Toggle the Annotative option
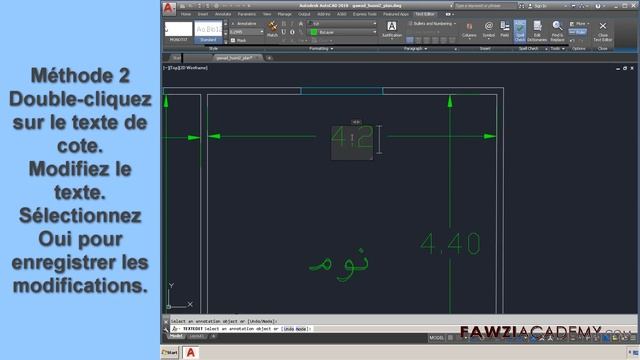640x360 pixels. [x=244, y=24]
